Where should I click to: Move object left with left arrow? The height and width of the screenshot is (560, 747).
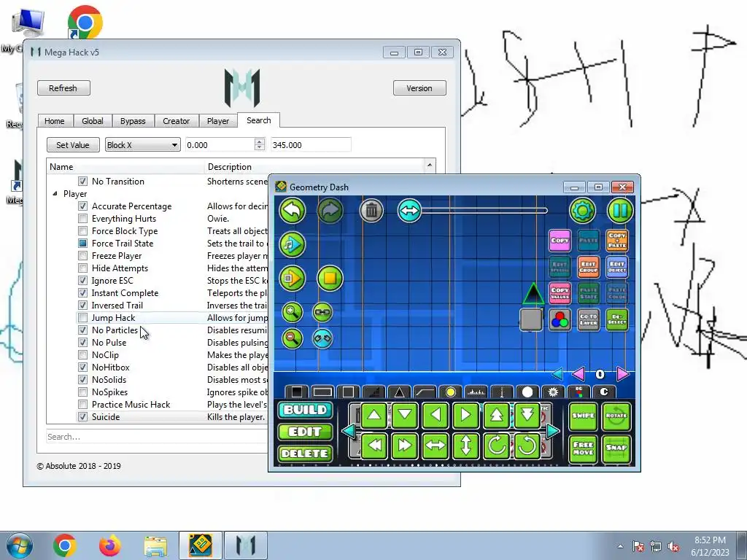point(435,415)
